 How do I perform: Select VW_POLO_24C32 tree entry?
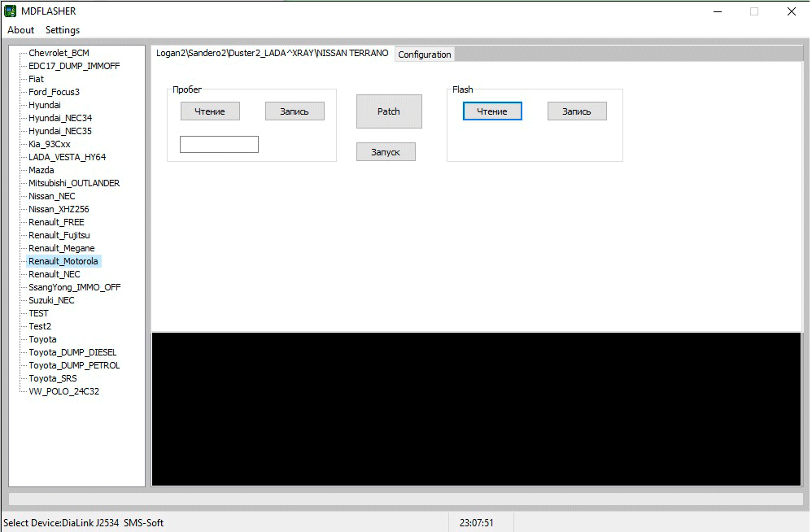(63, 391)
